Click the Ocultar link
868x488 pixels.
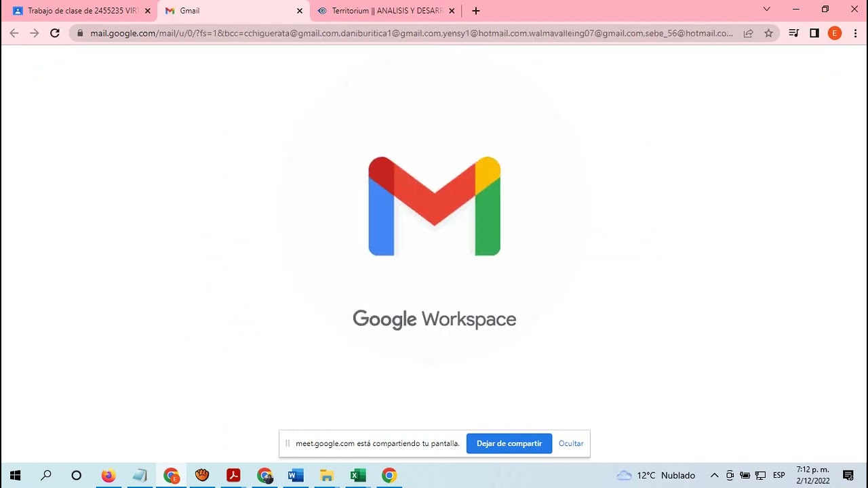(x=571, y=443)
